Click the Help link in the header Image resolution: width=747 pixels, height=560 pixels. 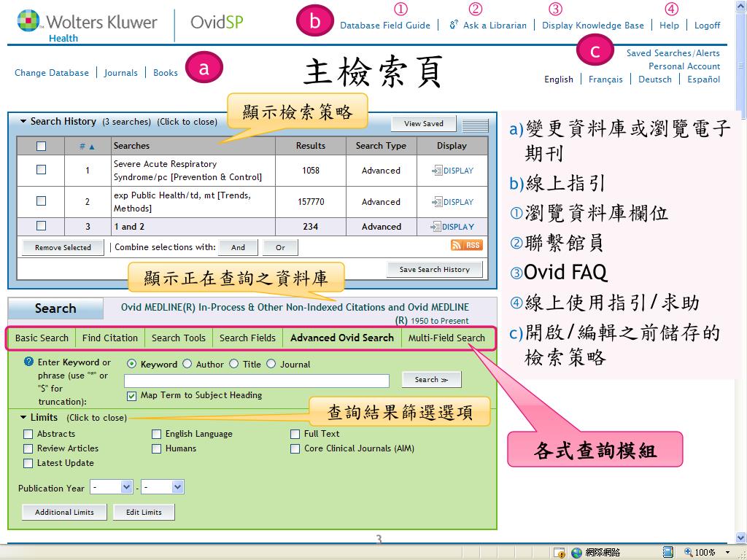pos(670,26)
